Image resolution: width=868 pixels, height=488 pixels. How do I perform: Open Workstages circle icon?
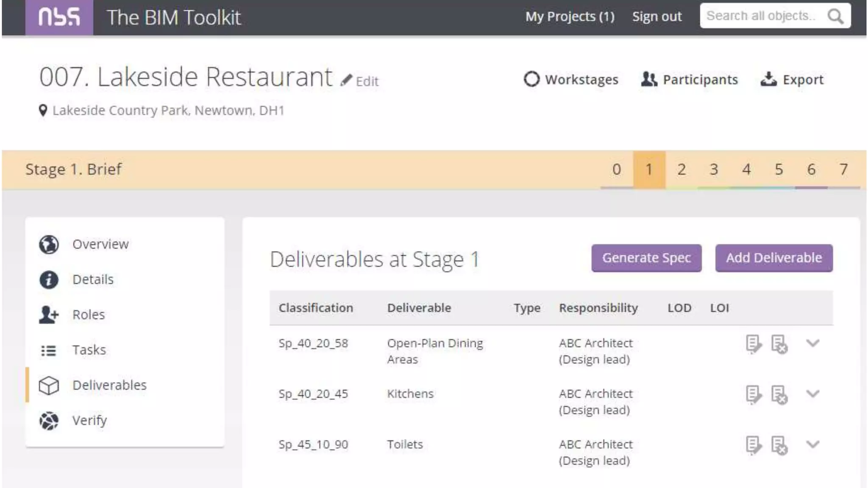(x=531, y=79)
